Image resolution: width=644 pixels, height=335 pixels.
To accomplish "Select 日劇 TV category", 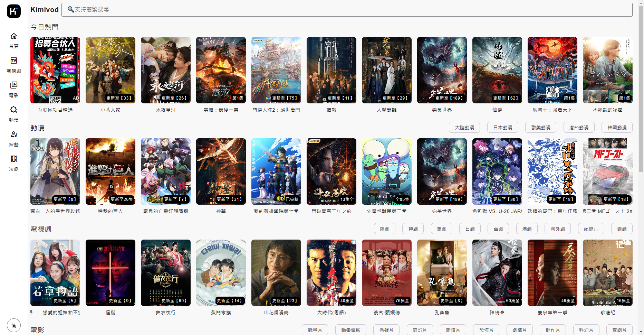I will click(470, 229).
